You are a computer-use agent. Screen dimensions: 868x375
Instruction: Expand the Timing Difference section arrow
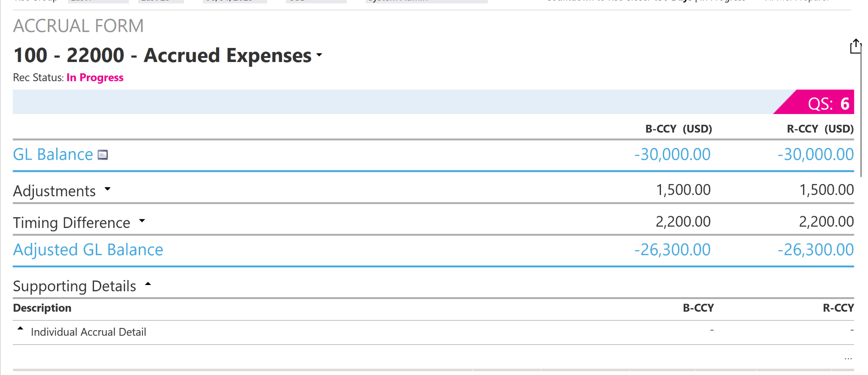coord(142,221)
